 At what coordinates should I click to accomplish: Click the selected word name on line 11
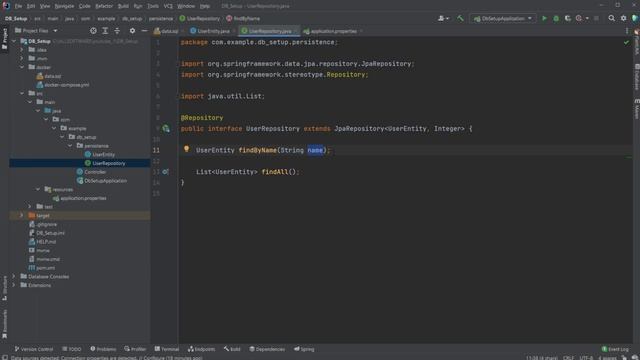(315, 150)
